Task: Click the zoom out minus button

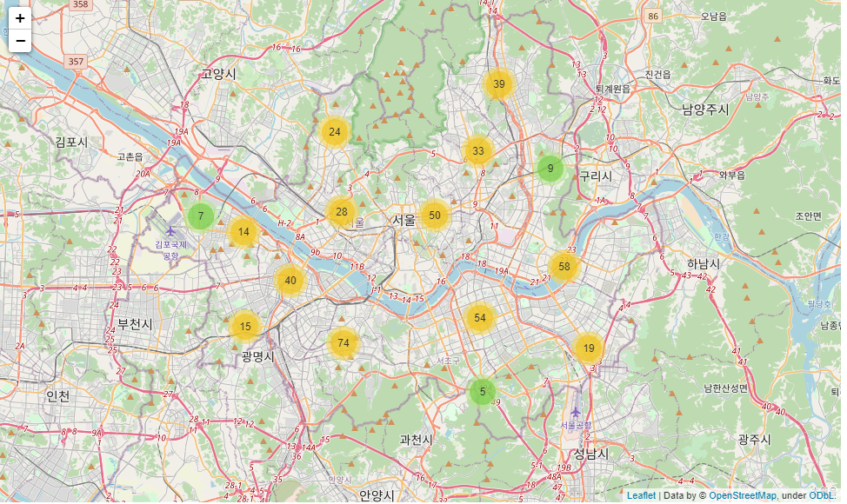Action: tap(20, 41)
